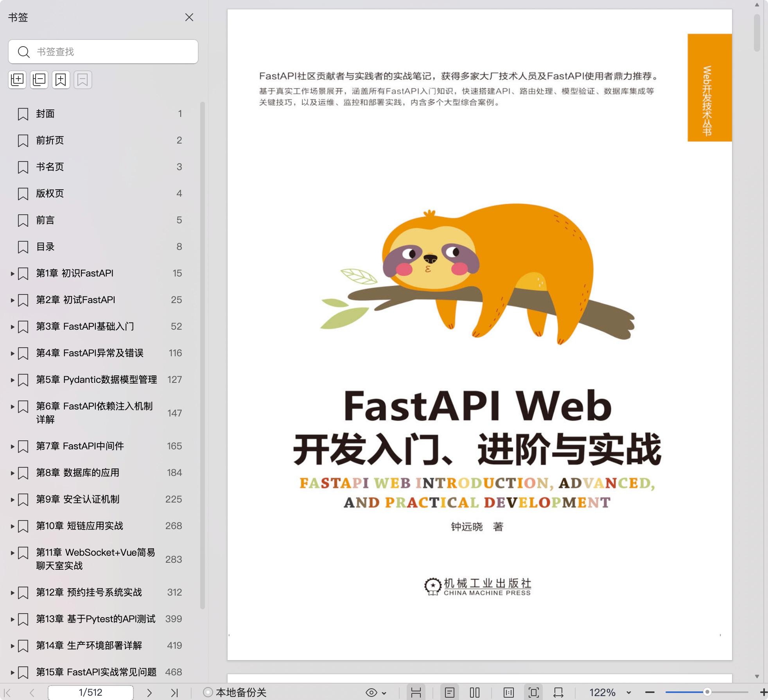768x700 pixels.
Task: Click the bookmark panel scrollbar
Action: tap(203, 355)
